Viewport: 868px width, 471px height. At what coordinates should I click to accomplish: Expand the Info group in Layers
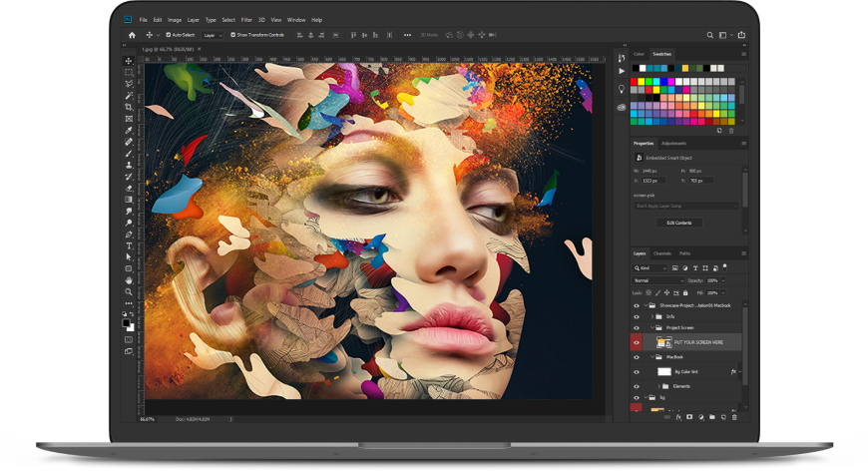pos(652,317)
